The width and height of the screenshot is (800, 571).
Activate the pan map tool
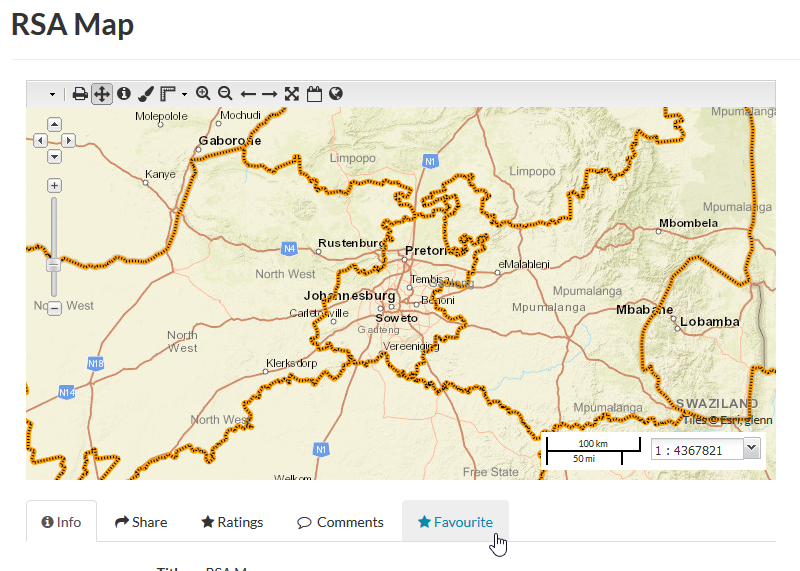coord(102,94)
